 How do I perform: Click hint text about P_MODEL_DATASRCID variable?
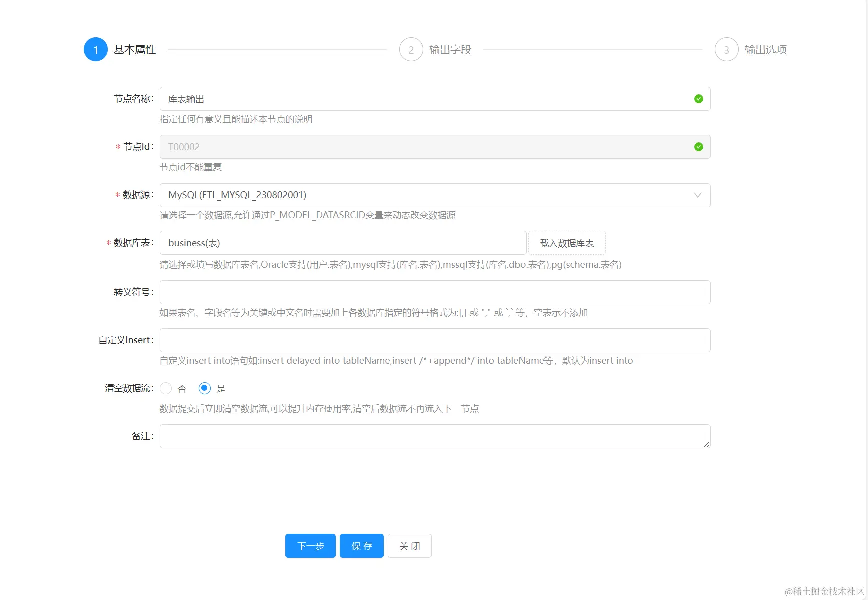[x=307, y=215]
